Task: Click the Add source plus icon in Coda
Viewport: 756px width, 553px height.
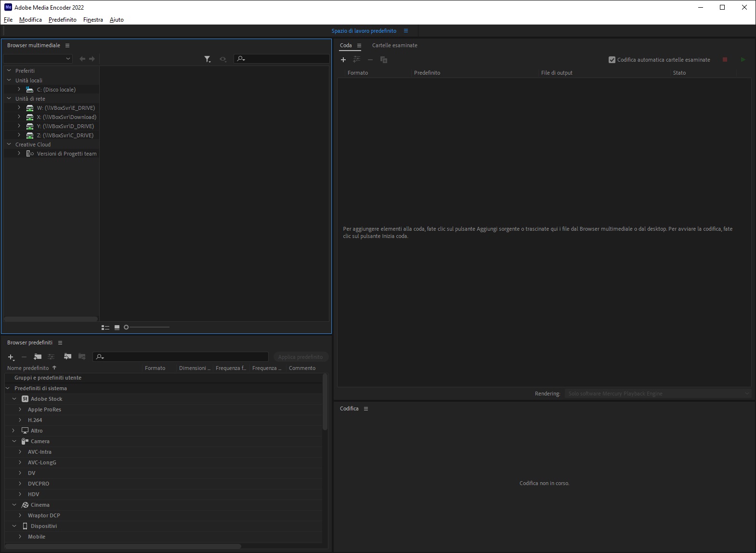Action: (343, 60)
